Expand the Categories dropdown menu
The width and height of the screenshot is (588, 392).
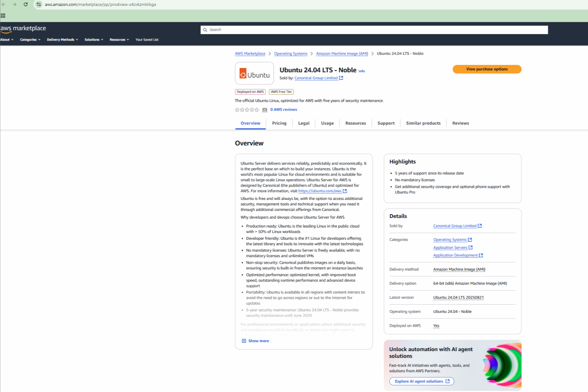tap(30, 40)
